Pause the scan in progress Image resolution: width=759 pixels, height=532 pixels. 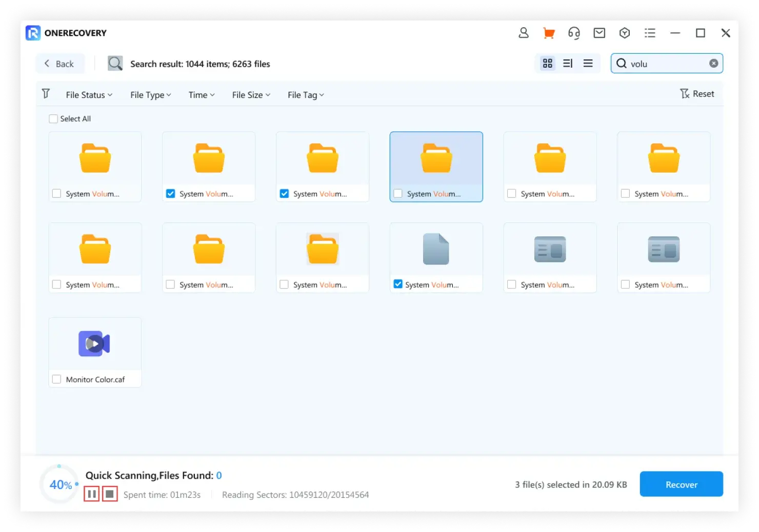click(x=92, y=494)
